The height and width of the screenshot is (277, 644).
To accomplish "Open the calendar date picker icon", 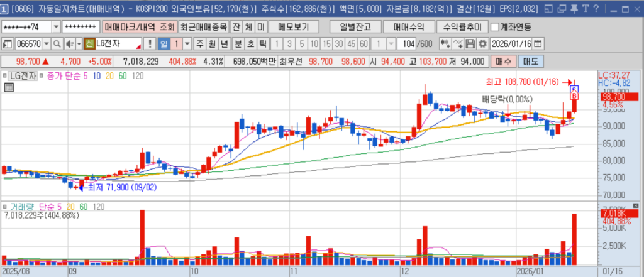I will point(538,44).
